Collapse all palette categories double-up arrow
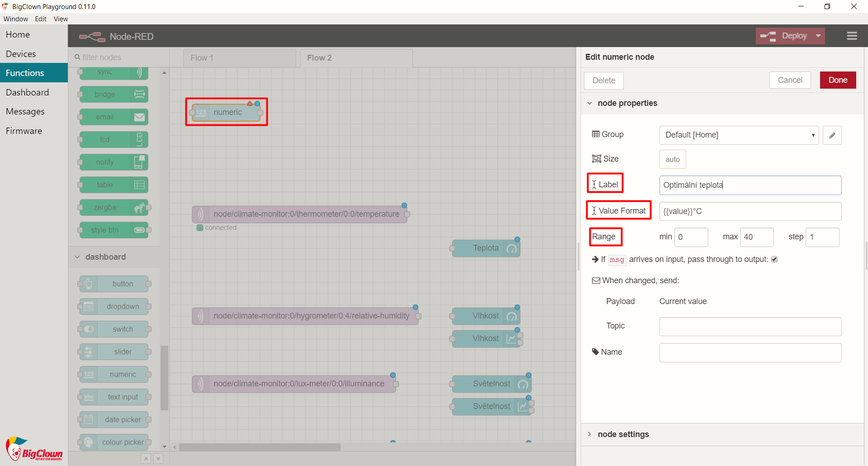Viewport: 868px width, 466px height. tap(146, 459)
